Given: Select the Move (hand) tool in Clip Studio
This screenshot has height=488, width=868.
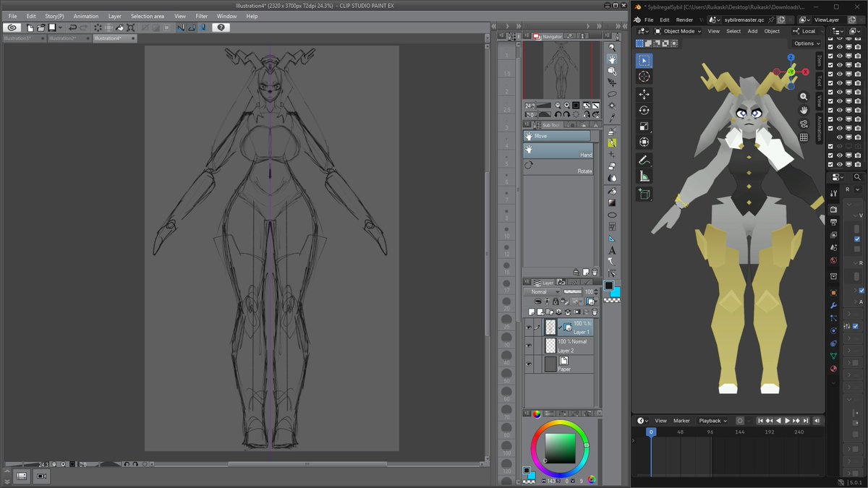Looking at the screenshot, I should (x=612, y=59).
